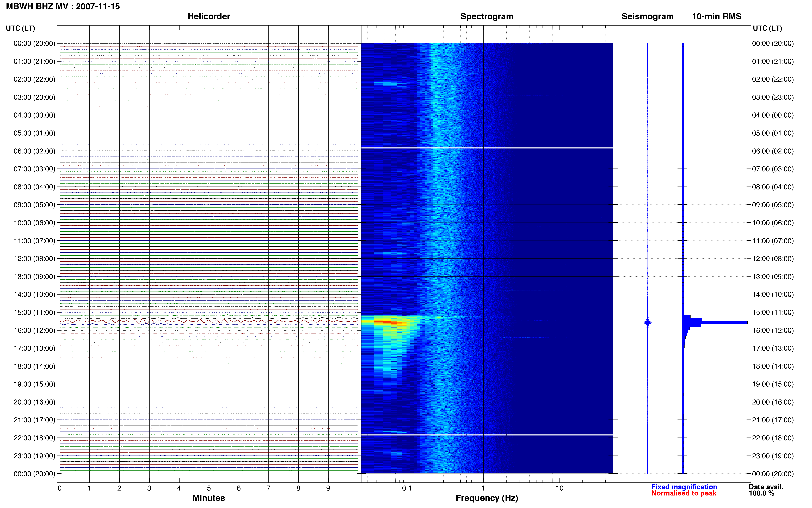812x508 pixels.
Task: Click the largest RMS bar near 15:30
Action: pyautogui.click(x=715, y=323)
